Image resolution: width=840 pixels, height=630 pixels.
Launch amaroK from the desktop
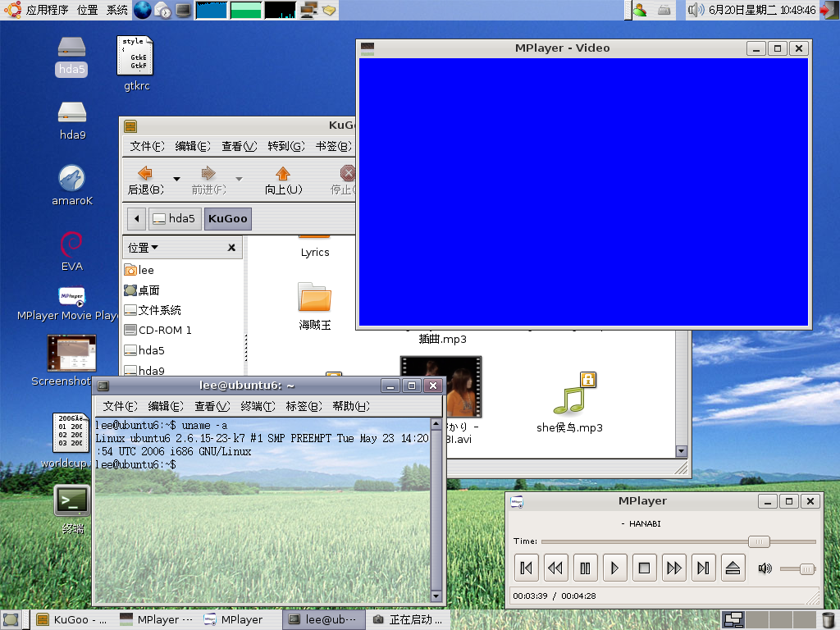point(72,185)
